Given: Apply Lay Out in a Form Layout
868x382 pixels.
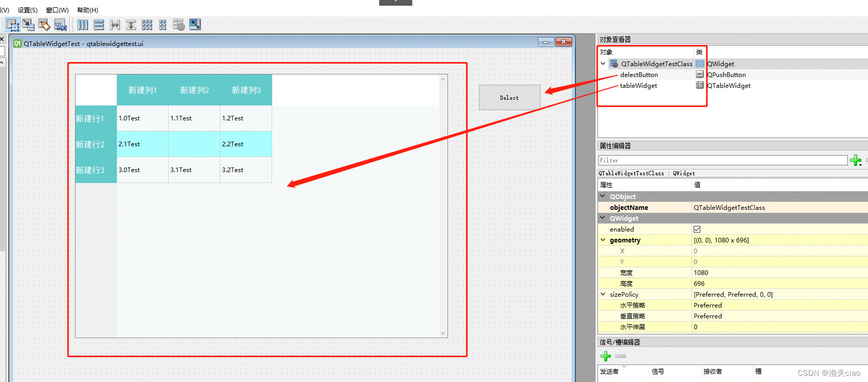Looking at the screenshot, I should pyautogui.click(x=163, y=25).
